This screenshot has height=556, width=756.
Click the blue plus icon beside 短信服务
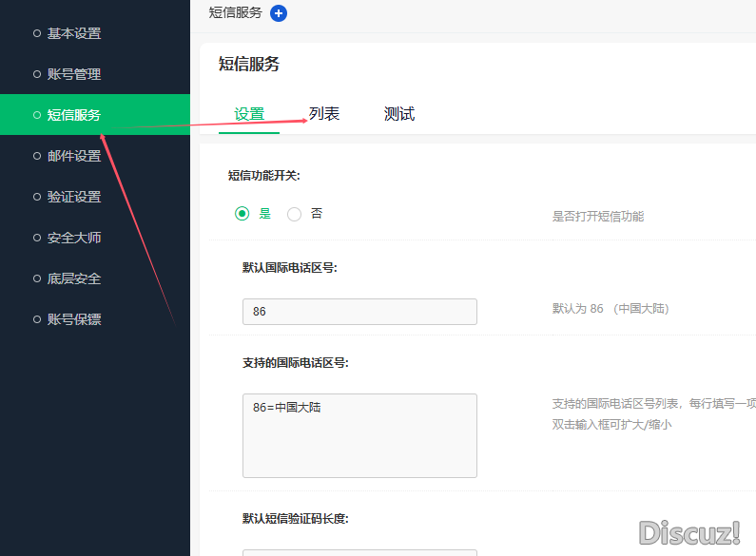click(x=279, y=13)
